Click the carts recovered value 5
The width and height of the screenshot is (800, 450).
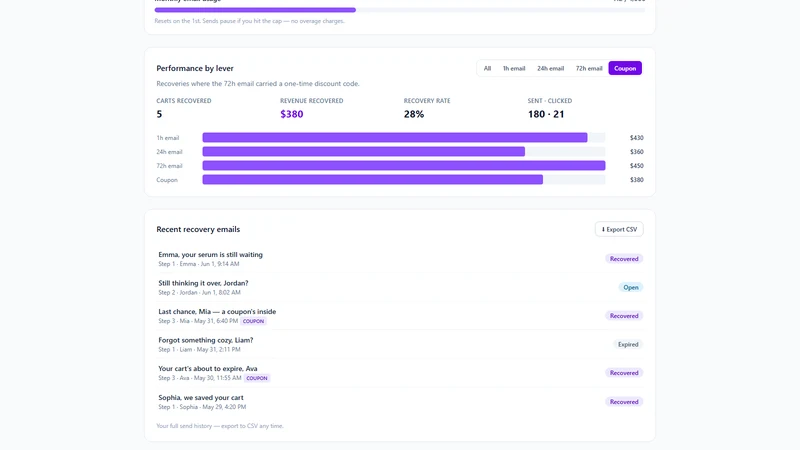tap(159, 114)
